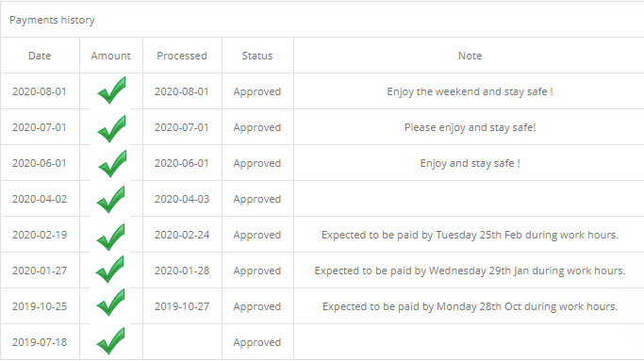Click the processed date 2020-04-03 cell
This screenshot has width=644, height=361.
point(182,199)
